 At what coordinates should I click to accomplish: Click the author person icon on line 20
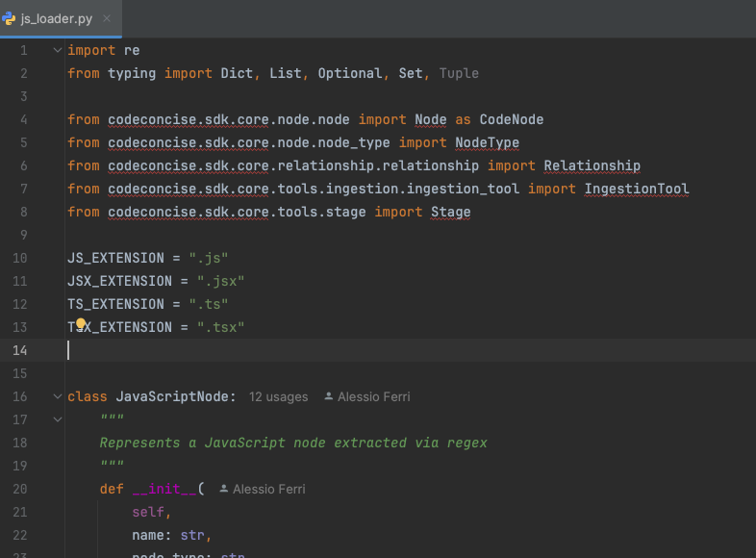pyautogui.click(x=224, y=489)
